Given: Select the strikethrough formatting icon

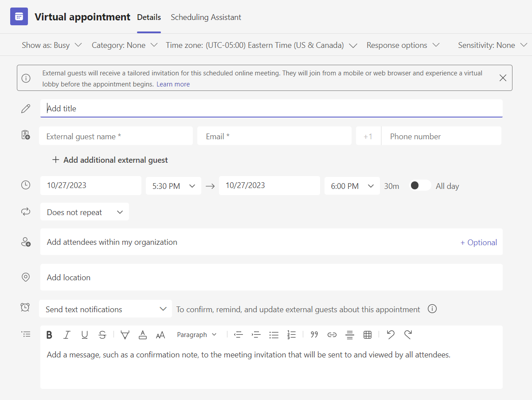Looking at the screenshot, I should [x=102, y=335].
